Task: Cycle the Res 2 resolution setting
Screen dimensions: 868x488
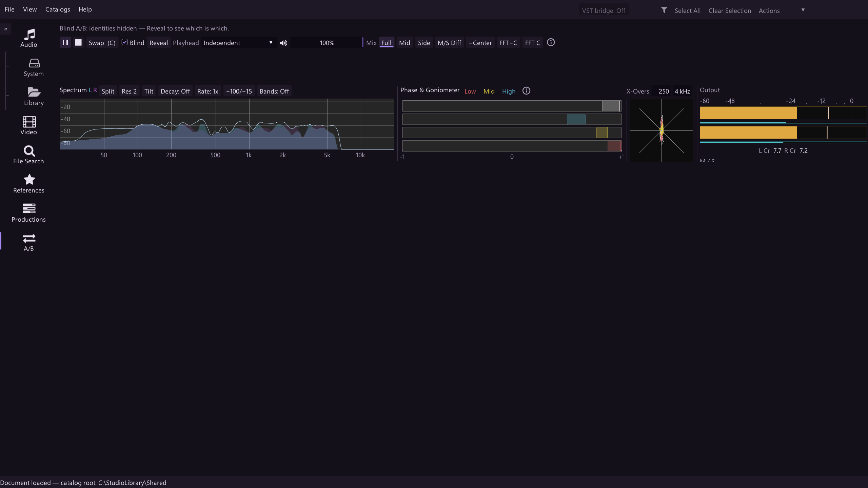Action: click(x=129, y=91)
